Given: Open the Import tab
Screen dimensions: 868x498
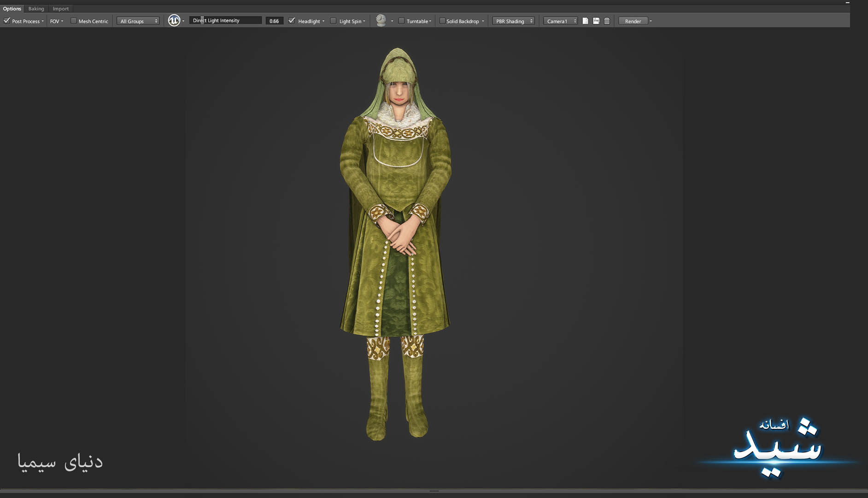Looking at the screenshot, I should [60, 9].
